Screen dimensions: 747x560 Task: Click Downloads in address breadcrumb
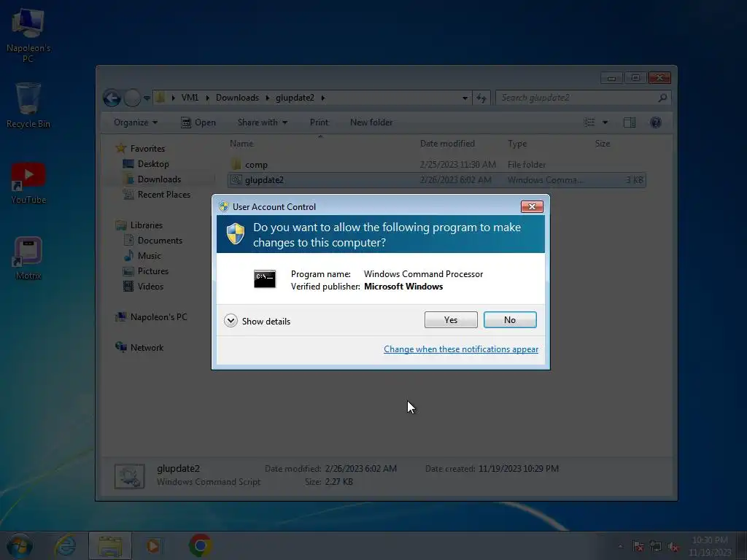click(x=237, y=98)
